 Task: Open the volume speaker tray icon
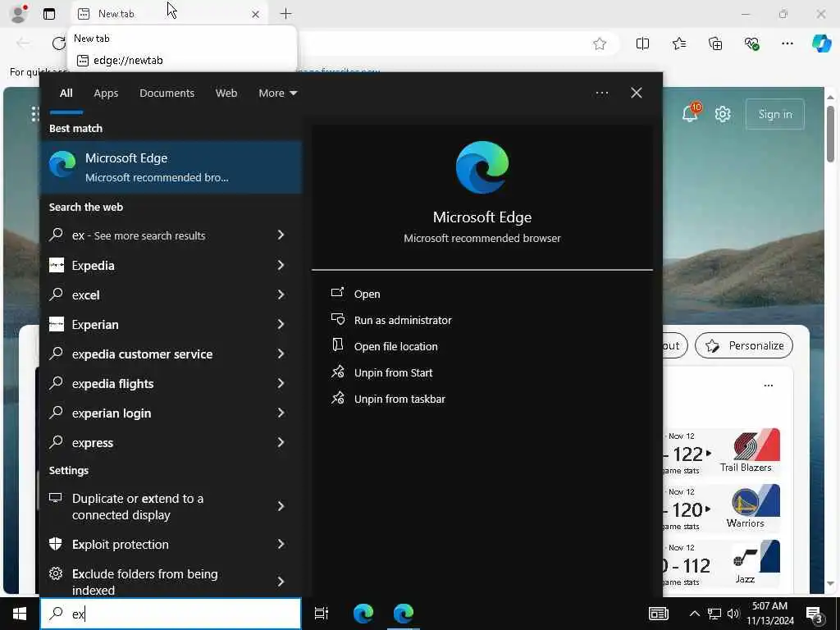click(x=733, y=614)
